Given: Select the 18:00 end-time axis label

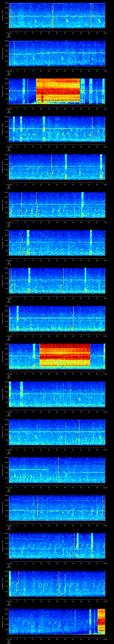Looking at the screenshot, I should coord(105,639).
